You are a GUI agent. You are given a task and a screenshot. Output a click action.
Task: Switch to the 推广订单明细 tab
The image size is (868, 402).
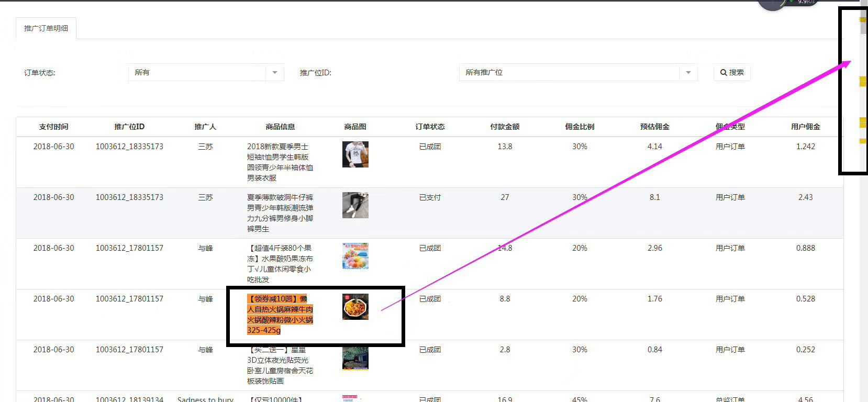point(46,28)
